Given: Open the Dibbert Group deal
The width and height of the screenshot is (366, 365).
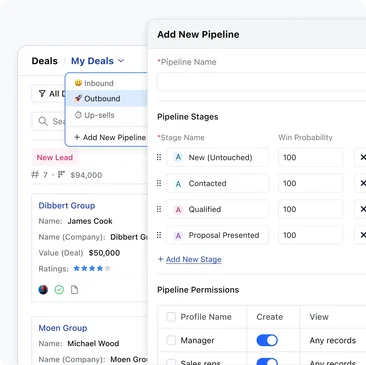Looking at the screenshot, I should 67,205.
